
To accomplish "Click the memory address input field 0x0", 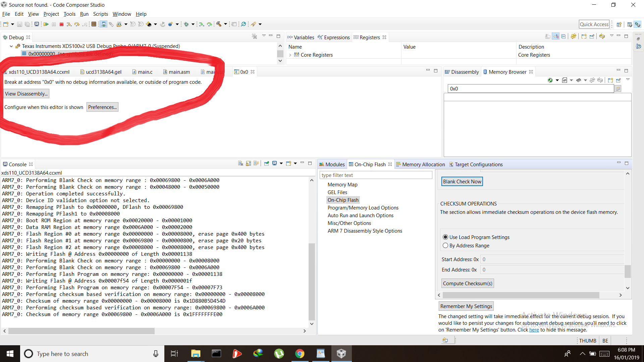I will click(531, 88).
